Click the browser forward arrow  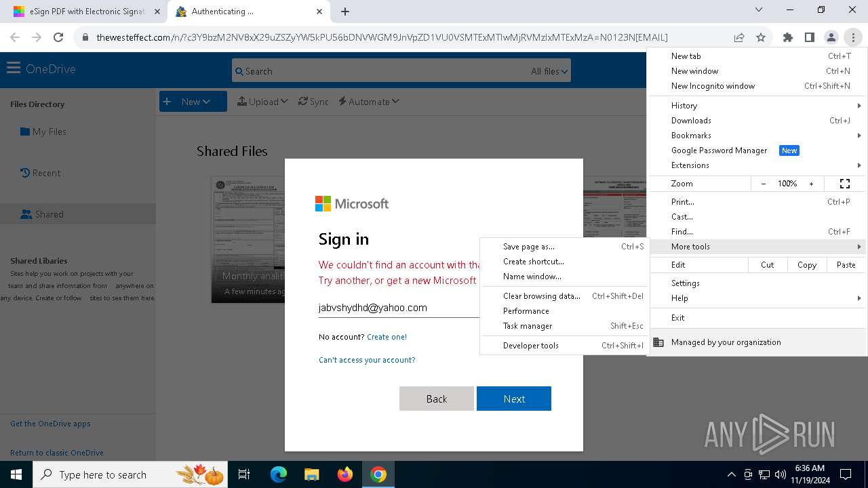(37, 37)
